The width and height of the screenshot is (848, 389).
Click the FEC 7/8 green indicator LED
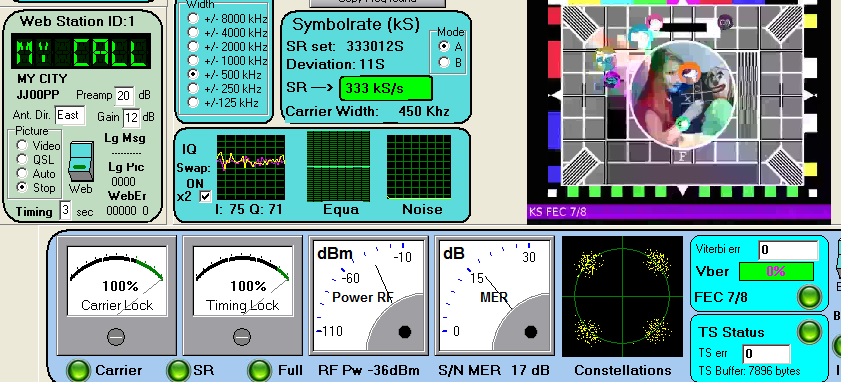(x=810, y=296)
